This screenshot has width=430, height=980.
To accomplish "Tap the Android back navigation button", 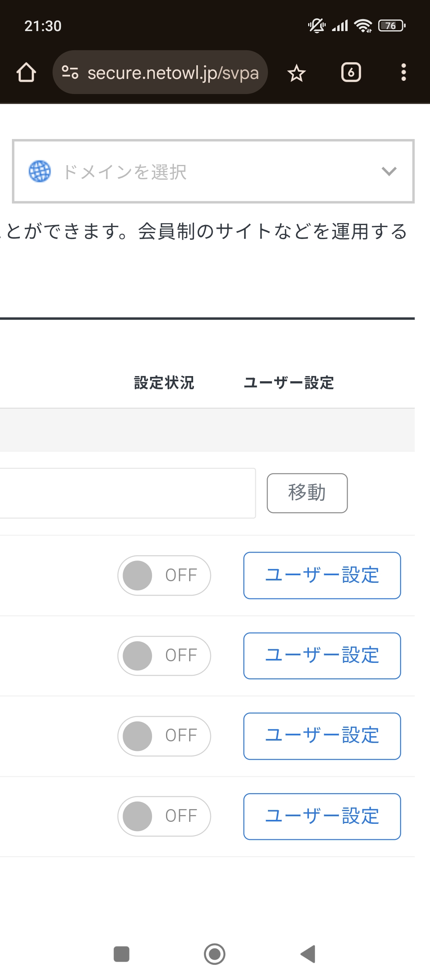I will pyautogui.click(x=308, y=954).
